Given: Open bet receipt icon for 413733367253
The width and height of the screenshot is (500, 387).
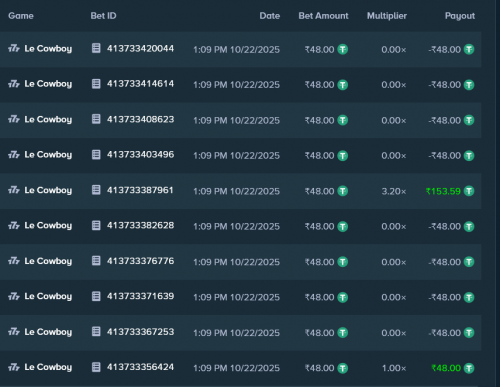Looking at the screenshot, I should click(x=96, y=332).
